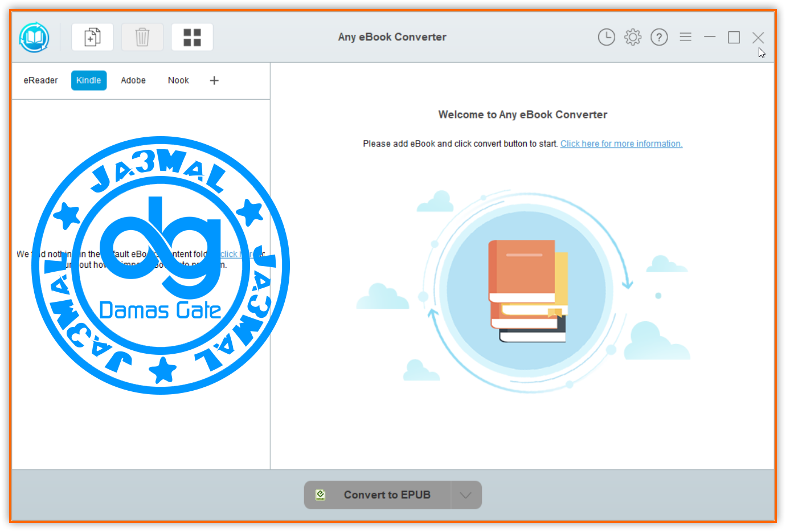Expand the output format dropdown arrow
Screen dimensions: 786x532
pos(466,495)
